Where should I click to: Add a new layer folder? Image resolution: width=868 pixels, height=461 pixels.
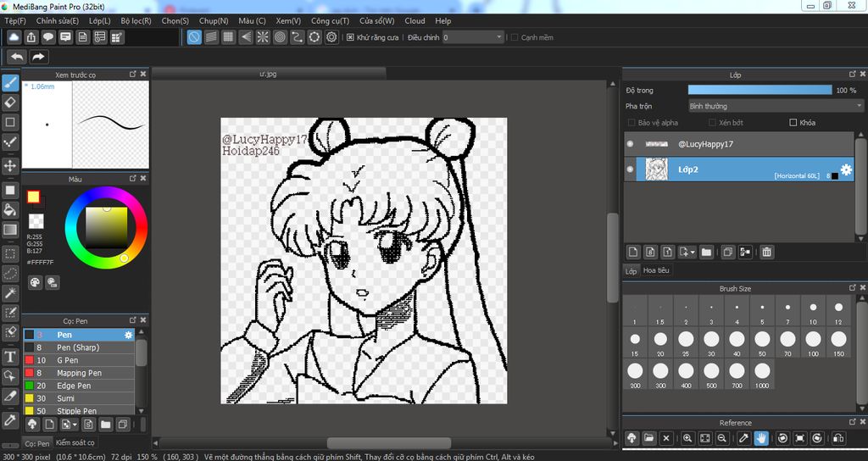[x=706, y=253]
